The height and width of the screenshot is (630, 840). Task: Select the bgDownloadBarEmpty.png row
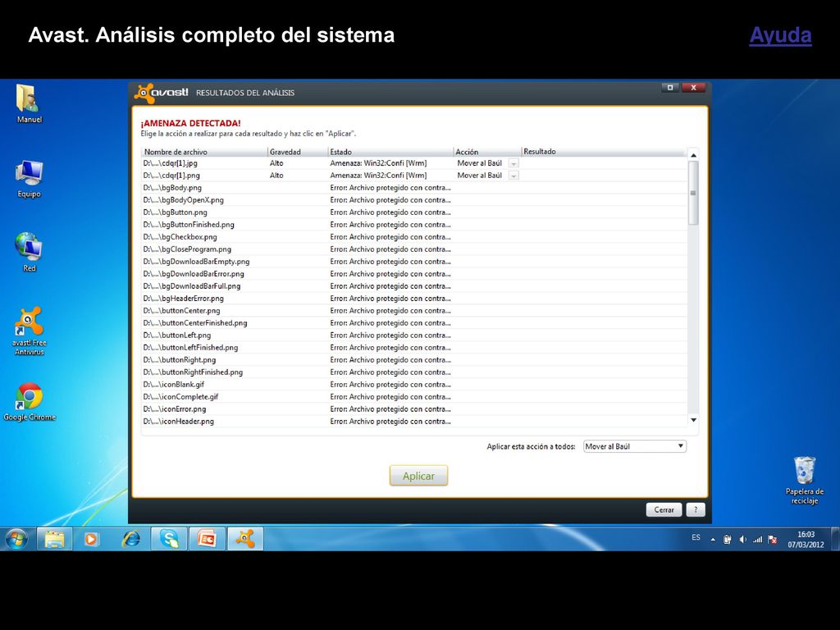(414, 262)
